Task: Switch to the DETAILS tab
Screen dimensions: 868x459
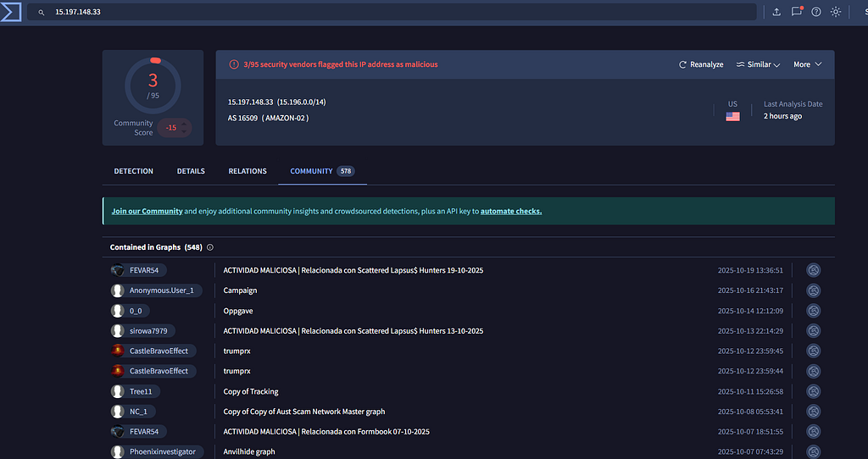Action: (x=191, y=171)
